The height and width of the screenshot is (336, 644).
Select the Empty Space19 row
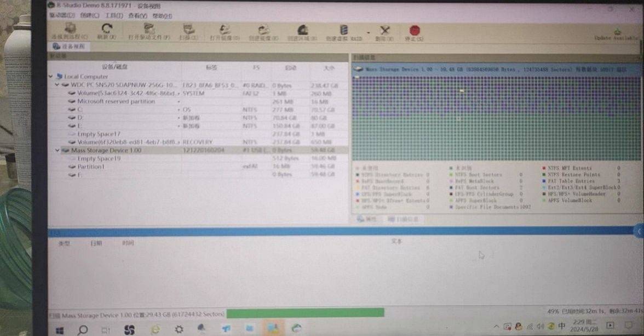pos(198,158)
